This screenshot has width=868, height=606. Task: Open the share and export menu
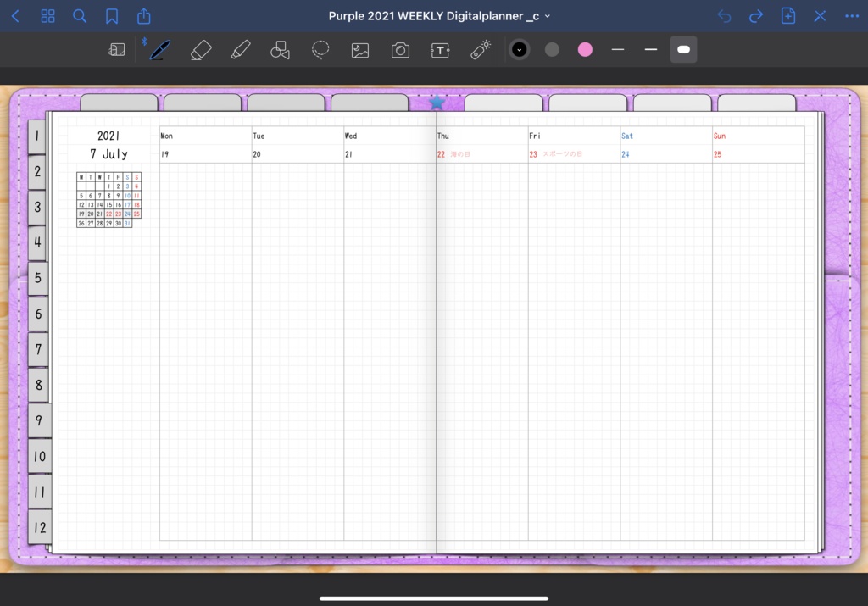tap(144, 15)
